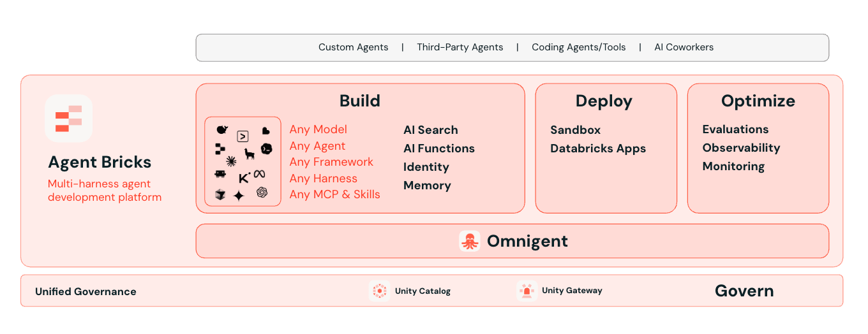Click the Multi-harness agent development platform subtitle

click(x=105, y=191)
